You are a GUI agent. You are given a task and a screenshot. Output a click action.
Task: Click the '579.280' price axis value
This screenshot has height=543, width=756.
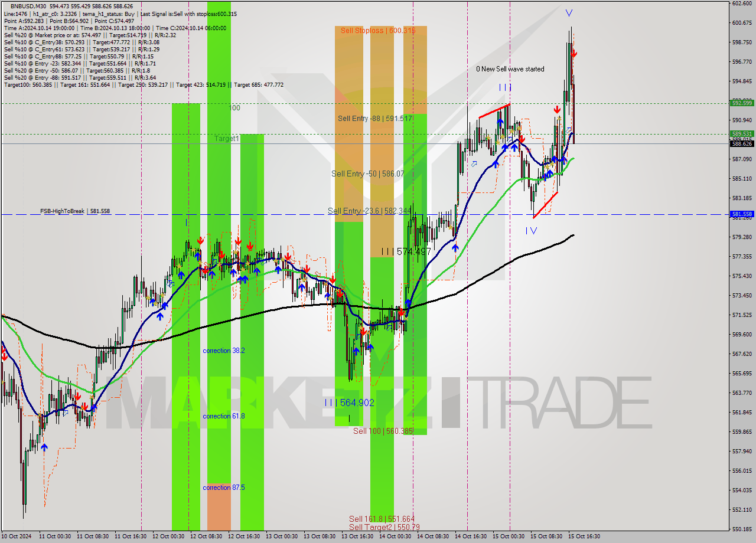[x=742, y=237]
